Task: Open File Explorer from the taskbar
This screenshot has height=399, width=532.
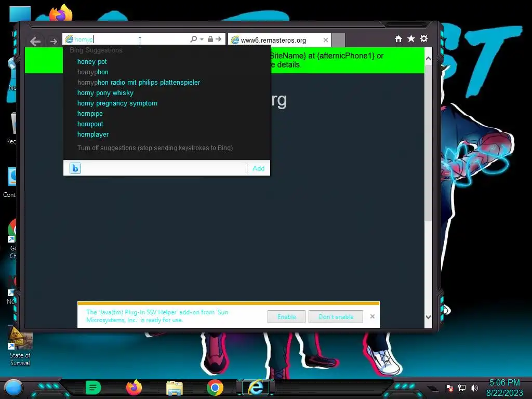Action: (x=175, y=388)
